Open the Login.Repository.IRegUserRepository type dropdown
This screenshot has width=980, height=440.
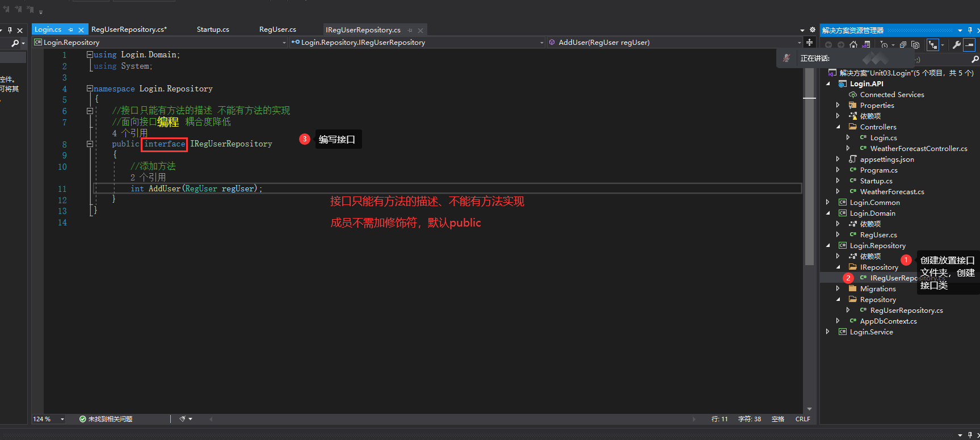point(542,43)
